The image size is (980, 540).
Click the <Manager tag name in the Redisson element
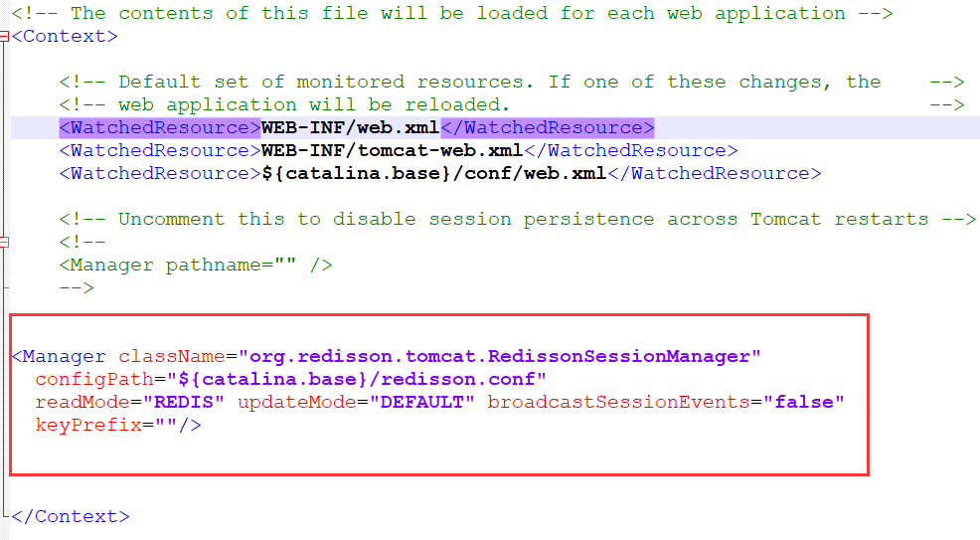pos(59,356)
